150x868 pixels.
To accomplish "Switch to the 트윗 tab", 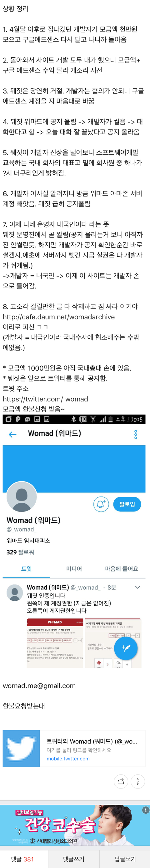I will (x=26, y=569).
